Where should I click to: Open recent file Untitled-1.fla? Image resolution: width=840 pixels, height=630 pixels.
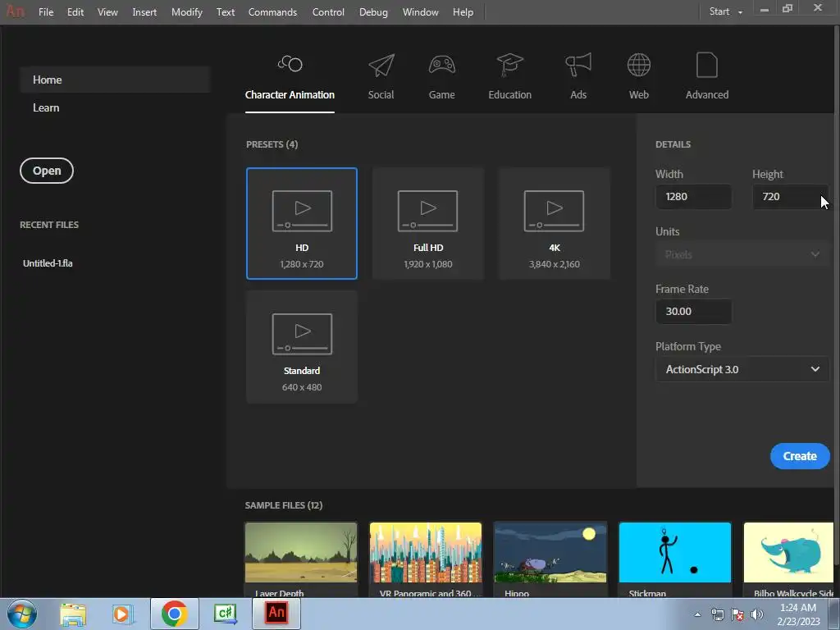[x=48, y=263]
